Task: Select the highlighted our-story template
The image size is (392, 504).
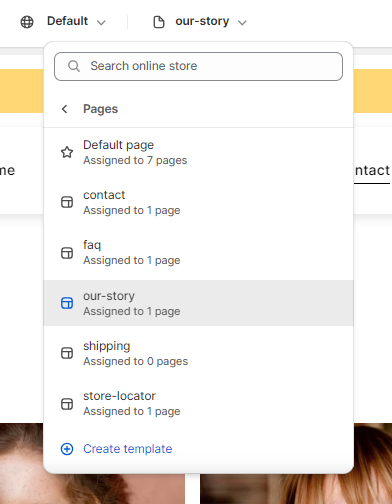Action: (x=198, y=303)
